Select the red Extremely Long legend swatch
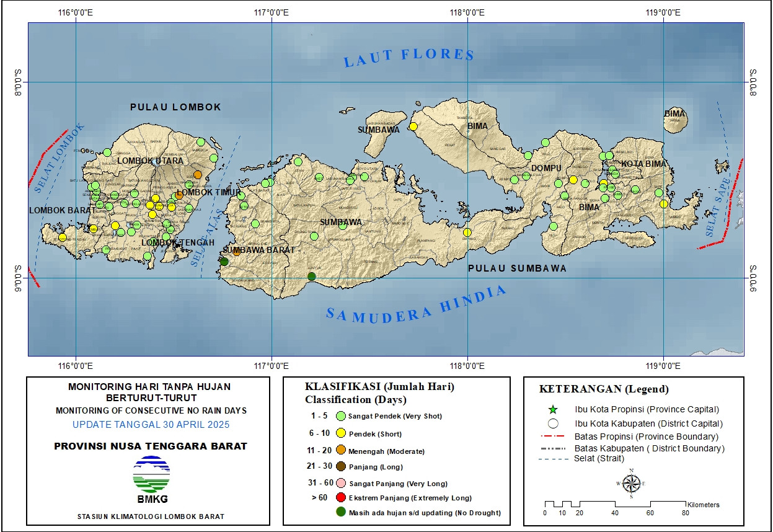 point(340,497)
